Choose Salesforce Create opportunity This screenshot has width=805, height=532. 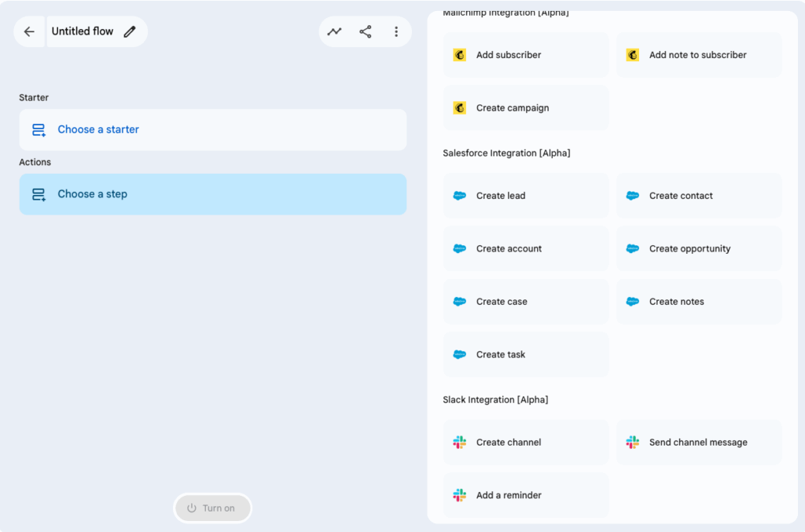tap(698, 248)
